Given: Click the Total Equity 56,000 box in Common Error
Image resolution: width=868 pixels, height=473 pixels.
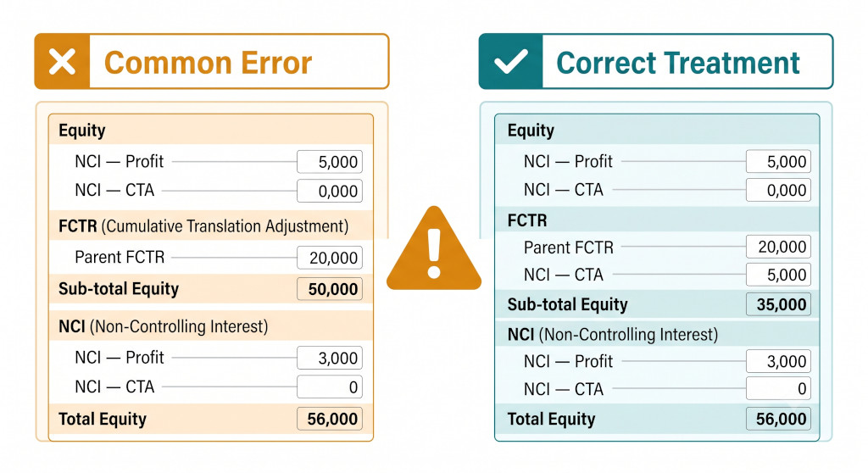Looking at the screenshot, I should pos(330,419).
